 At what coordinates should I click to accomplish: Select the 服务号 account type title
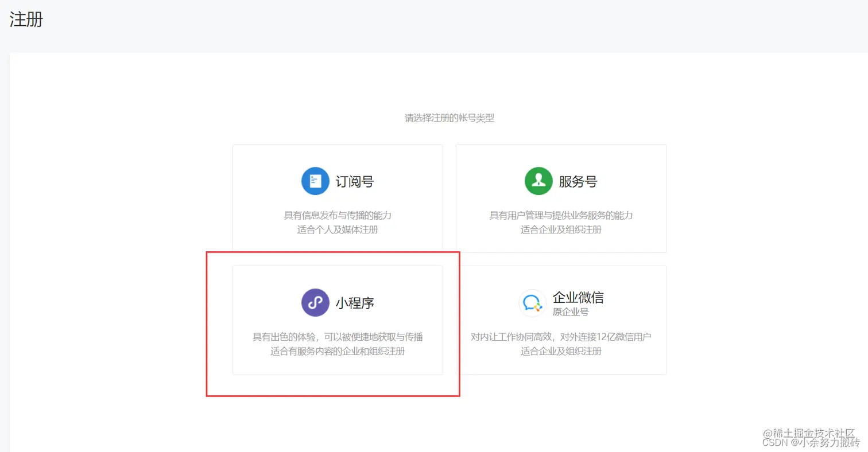[578, 182]
